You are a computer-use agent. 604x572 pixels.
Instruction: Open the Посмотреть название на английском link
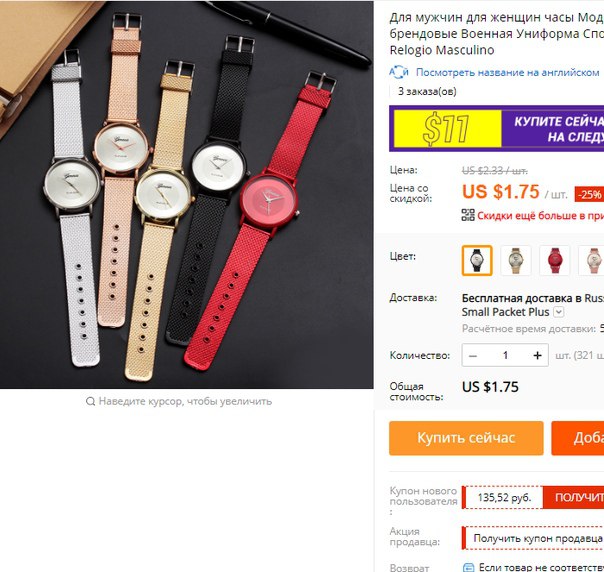click(507, 72)
